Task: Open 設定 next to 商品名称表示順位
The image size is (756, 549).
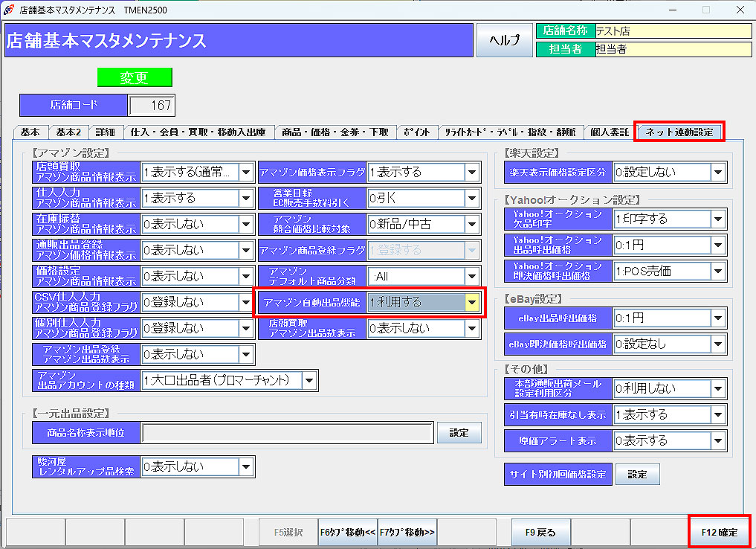Action: coord(459,432)
